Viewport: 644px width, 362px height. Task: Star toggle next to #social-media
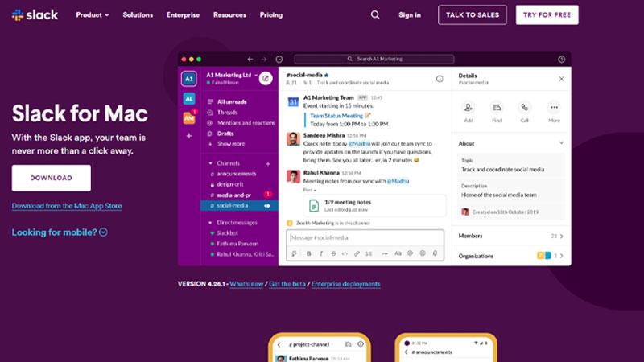(x=327, y=75)
